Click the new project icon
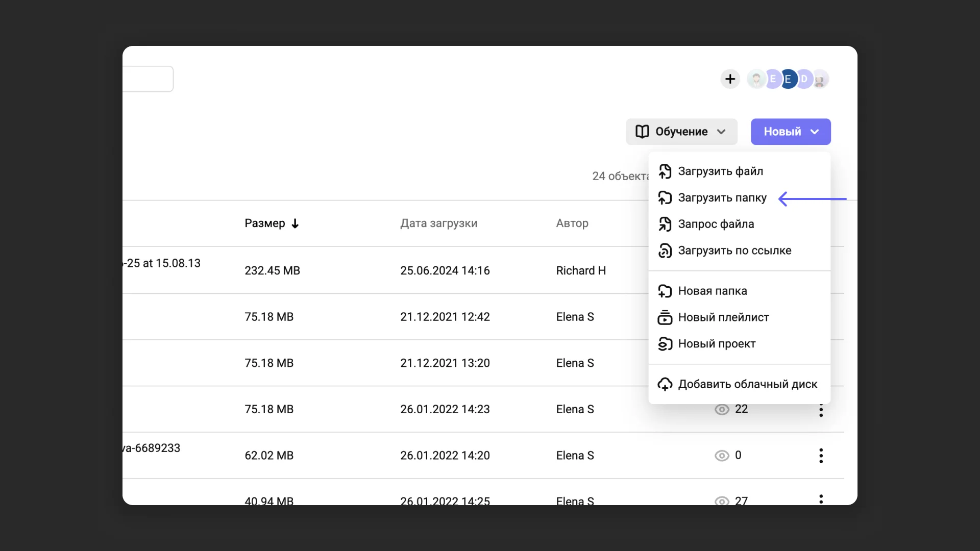Screen dimensions: 980x551 665,344
